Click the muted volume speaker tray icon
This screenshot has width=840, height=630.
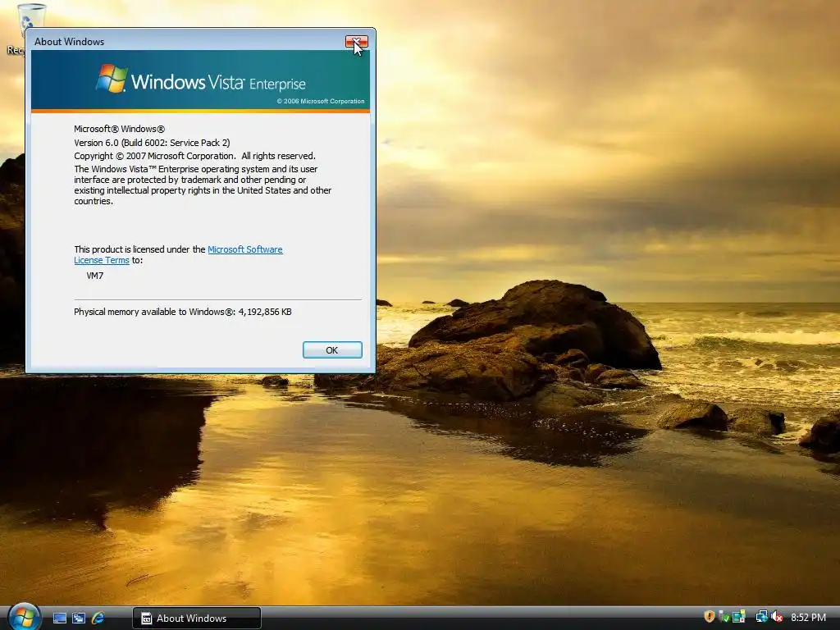pos(777,617)
